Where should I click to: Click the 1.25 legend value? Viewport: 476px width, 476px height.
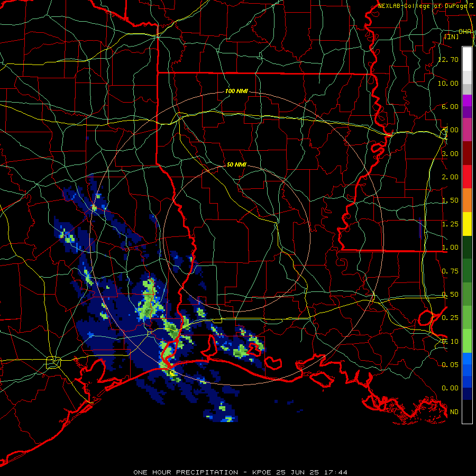pyautogui.click(x=450, y=224)
